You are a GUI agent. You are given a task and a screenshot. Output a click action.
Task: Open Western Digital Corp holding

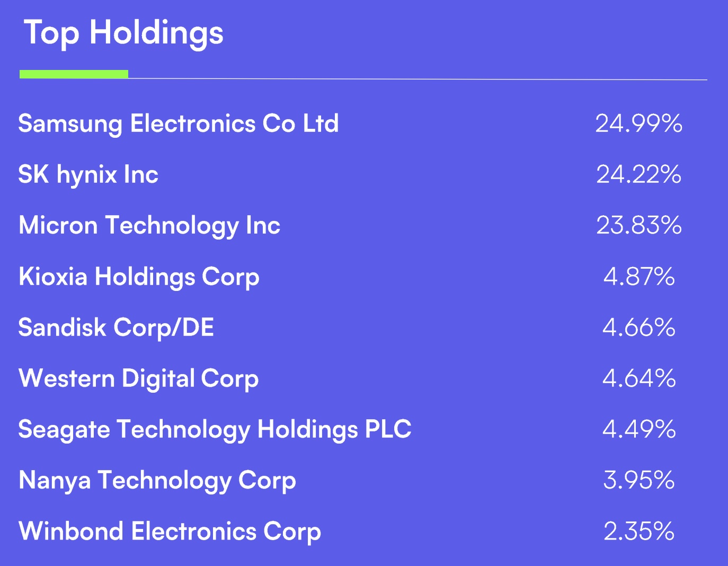138,378
